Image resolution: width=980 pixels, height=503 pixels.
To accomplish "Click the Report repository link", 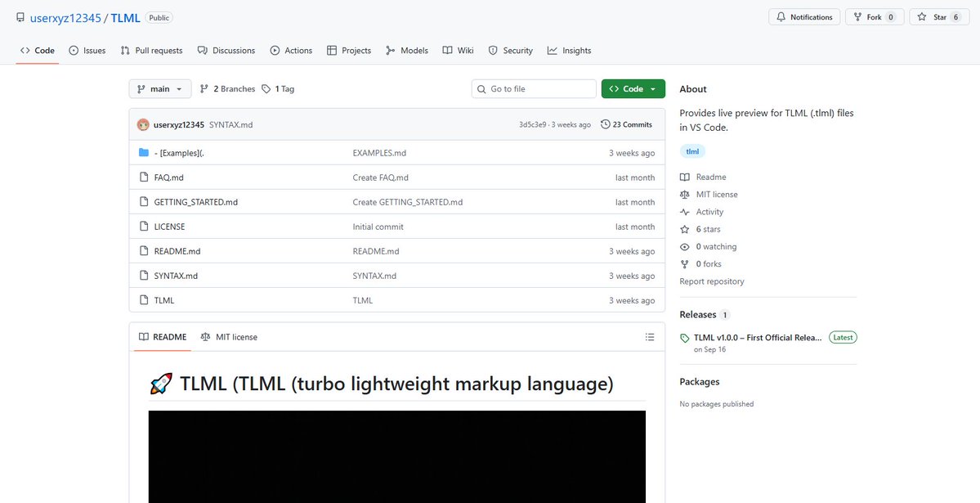I will [712, 281].
